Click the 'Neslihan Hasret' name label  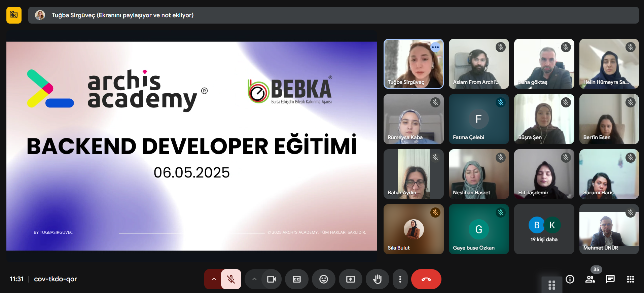click(x=471, y=193)
